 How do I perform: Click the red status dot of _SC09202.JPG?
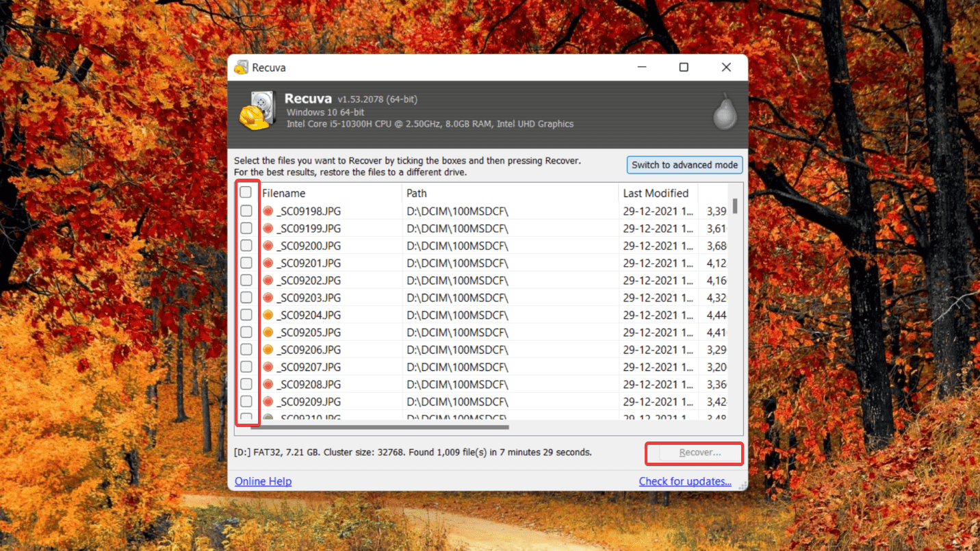(x=268, y=280)
